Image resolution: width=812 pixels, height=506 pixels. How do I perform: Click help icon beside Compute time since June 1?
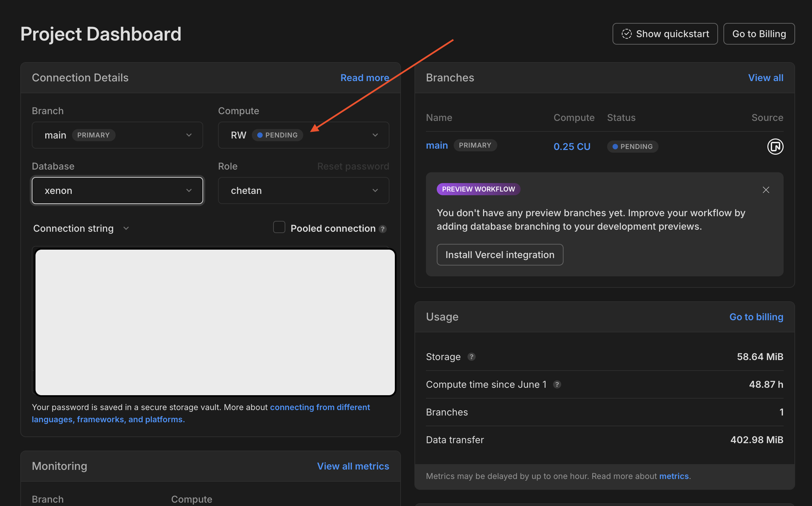click(557, 384)
